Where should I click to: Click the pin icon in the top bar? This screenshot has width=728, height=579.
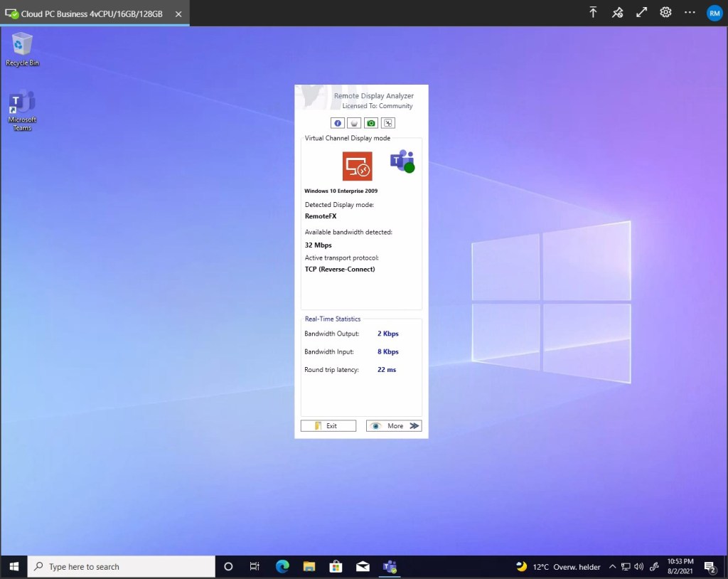pyautogui.click(x=617, y=13)
